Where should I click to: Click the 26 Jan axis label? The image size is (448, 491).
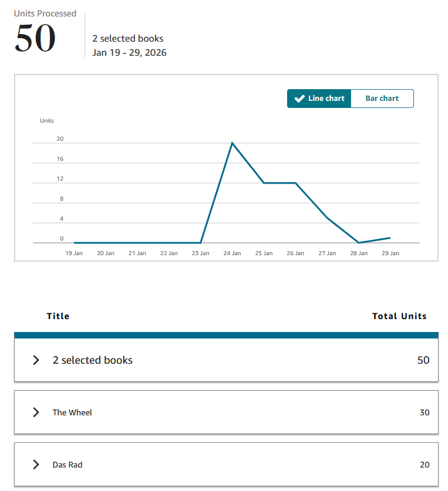[x=295, y=253]
